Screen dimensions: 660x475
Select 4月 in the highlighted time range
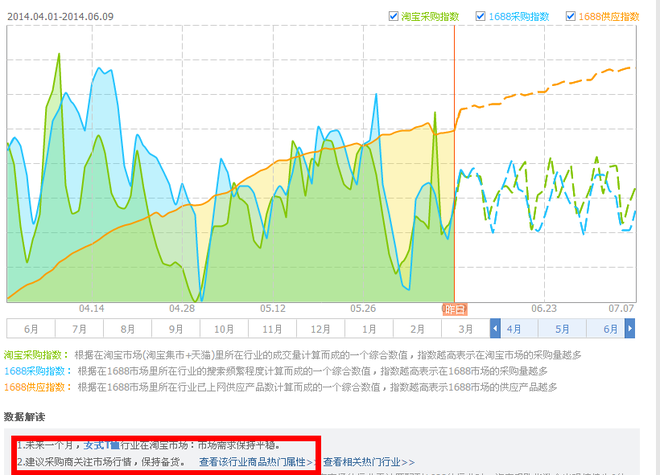(x=513, y=328)
